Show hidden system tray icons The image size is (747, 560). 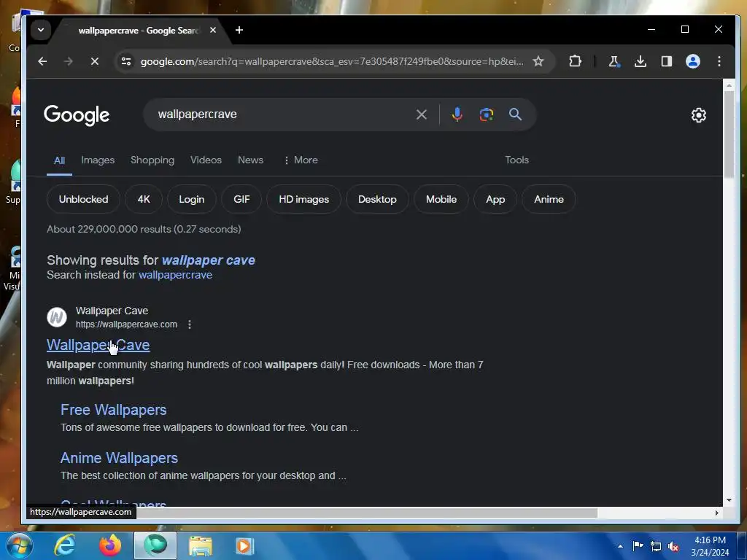[620, 546]
